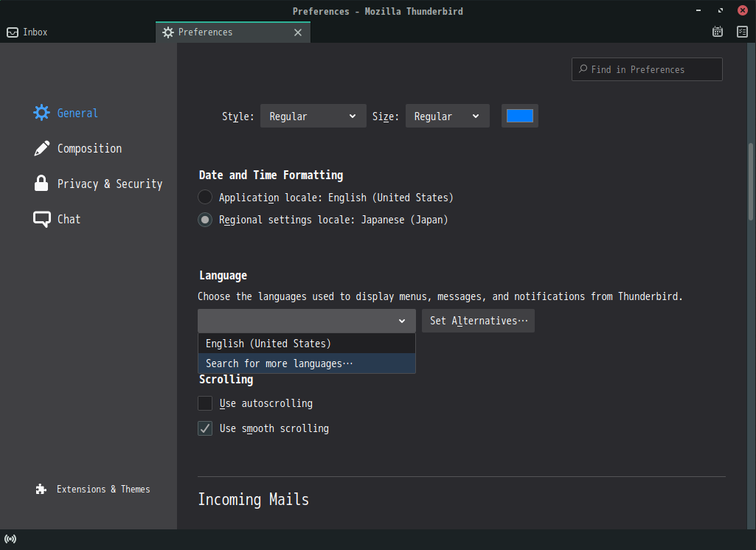
Task: Select Application locale: English (United States)
Action: tap(205, 197)
